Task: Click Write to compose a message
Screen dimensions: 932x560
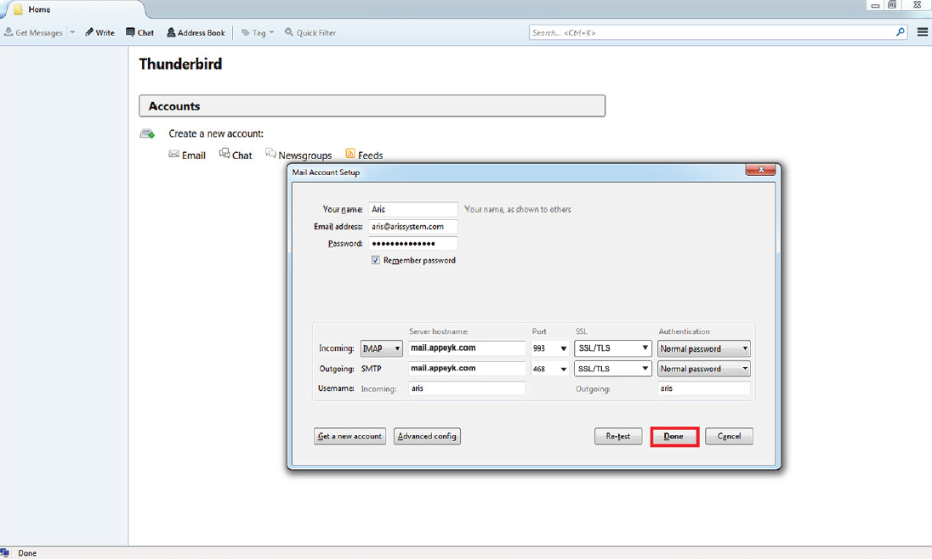Action: (x=99, y=32)
